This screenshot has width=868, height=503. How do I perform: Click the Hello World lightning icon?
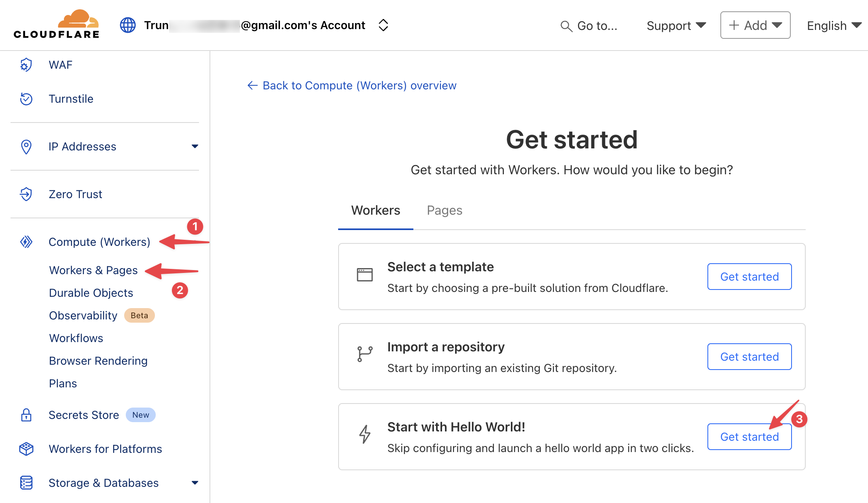pos(365,434)
